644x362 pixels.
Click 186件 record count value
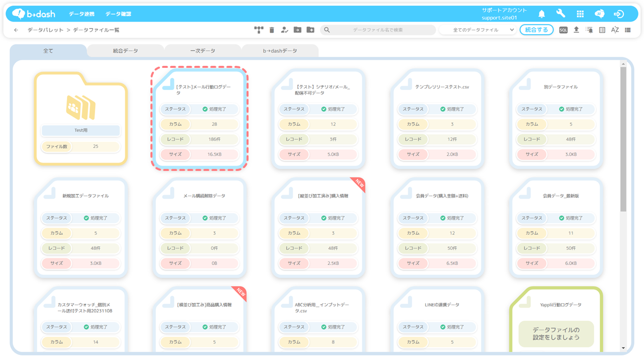(214, 139)
